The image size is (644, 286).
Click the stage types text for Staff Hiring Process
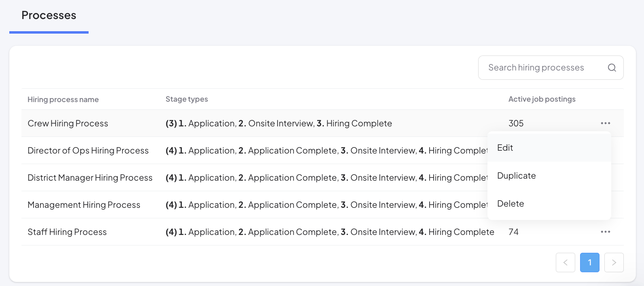[330, 232]
